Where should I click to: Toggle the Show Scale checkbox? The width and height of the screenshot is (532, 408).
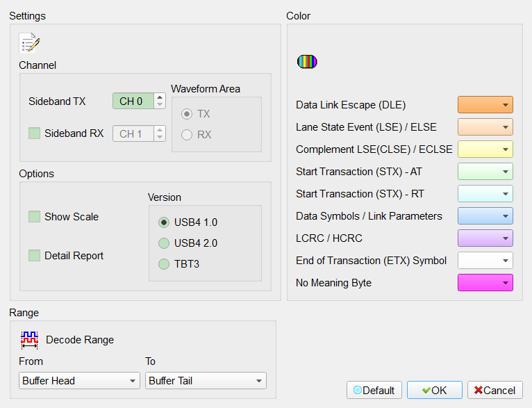(34, 217)
